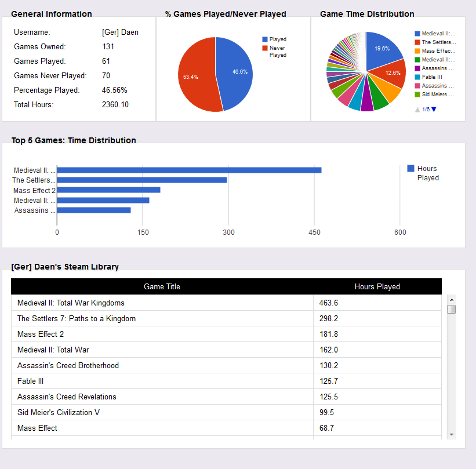Click 'Mass Effect' table row
Viewport: 476px width, 469px height.
click(227, 428)
